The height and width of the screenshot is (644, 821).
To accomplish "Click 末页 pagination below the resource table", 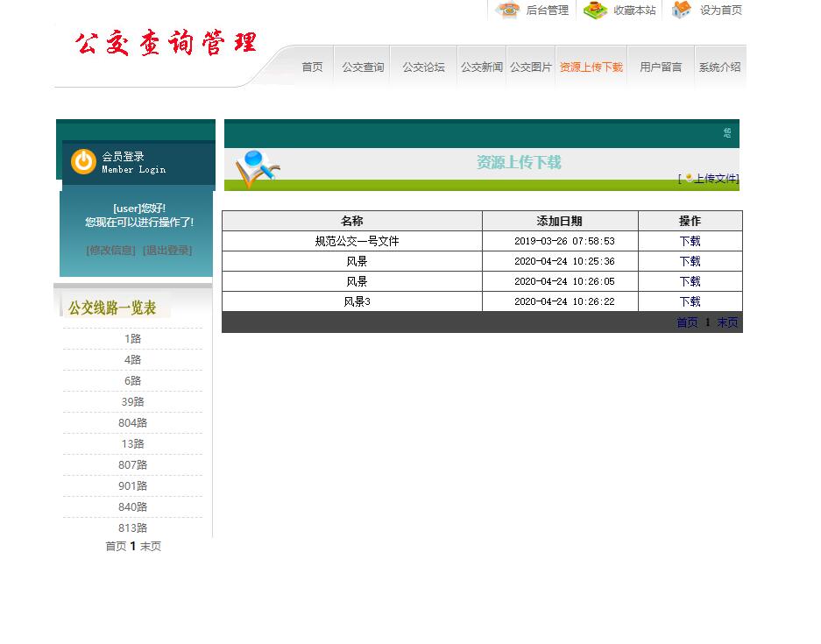I will [x=727, y=322].
